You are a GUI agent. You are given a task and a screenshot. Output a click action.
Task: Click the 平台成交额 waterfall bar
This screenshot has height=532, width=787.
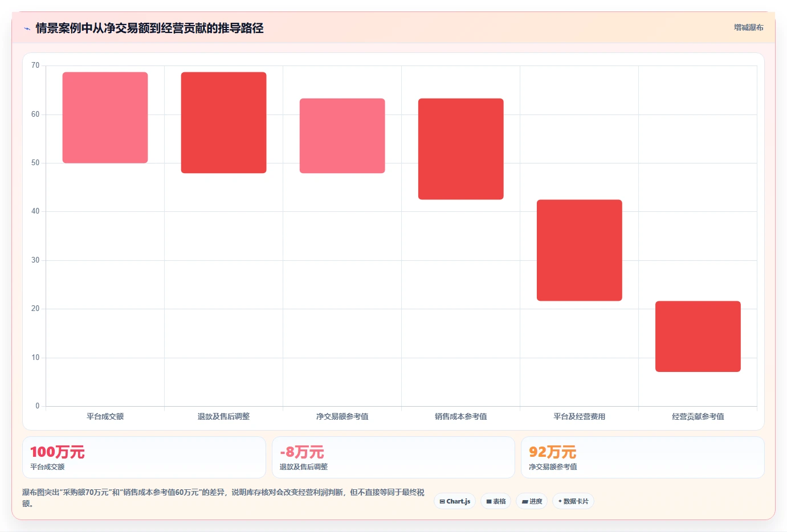coord(105,117)
